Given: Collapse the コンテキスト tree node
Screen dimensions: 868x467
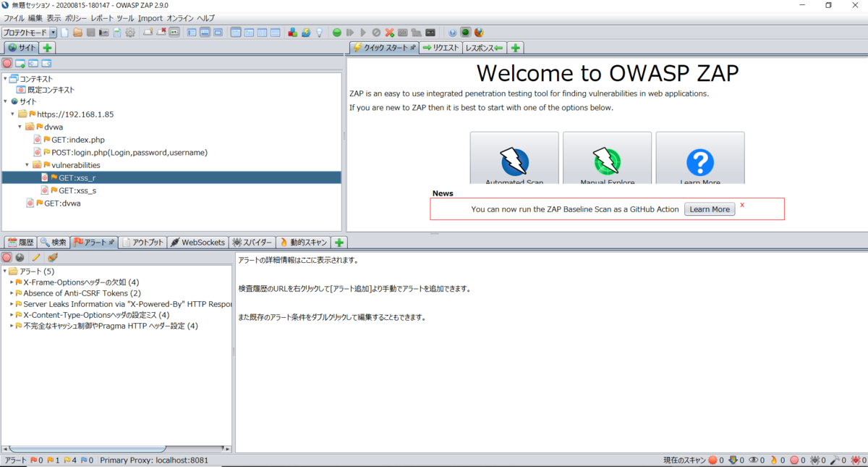Looking at the screenshot, I should pos(5,78).
